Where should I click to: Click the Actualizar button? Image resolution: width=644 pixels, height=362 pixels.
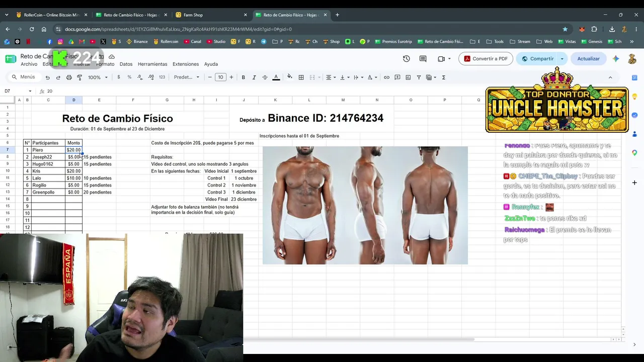pyautogui.click(x=588, y=59)
